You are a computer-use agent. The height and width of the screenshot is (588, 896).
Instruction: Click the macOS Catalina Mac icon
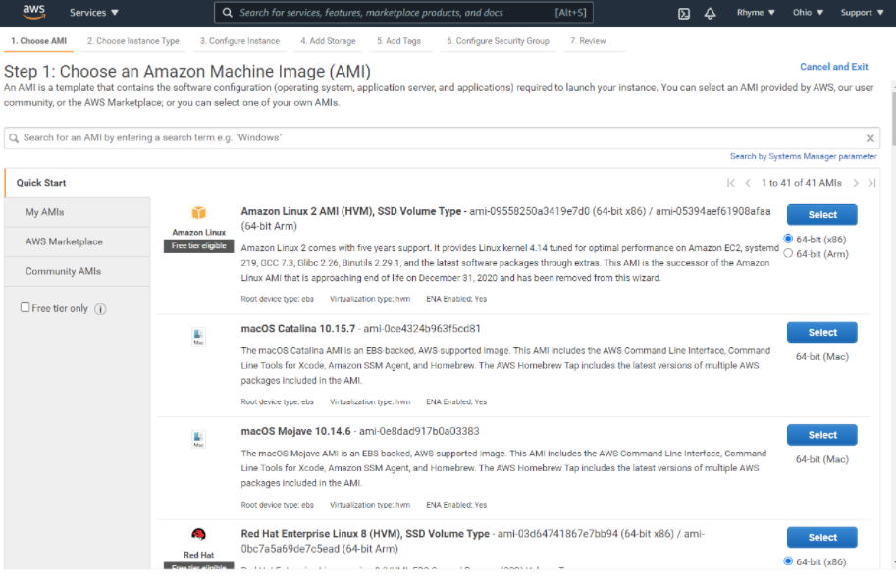(198, 336)
